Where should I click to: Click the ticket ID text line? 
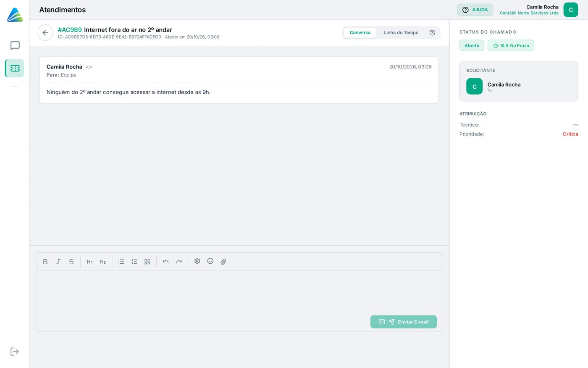(x=139, y=37)
